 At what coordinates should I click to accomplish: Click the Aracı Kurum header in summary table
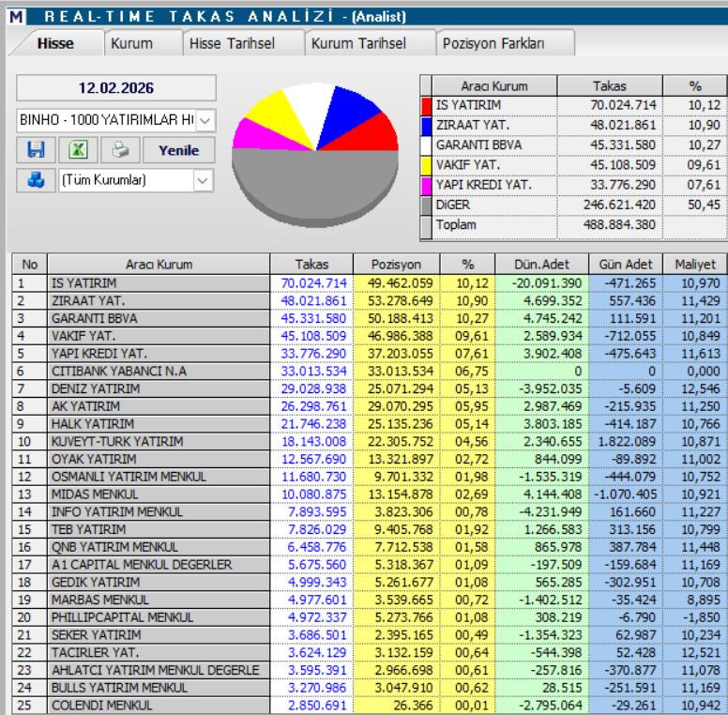[494, 86]
